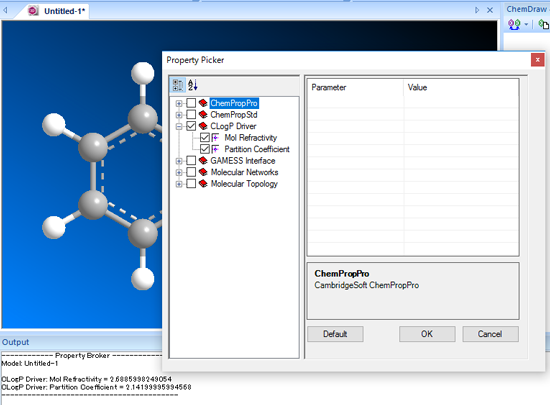
Task: Open the dropdown arrow beside ChemDraw sync icon
Action: pos(526,25)
